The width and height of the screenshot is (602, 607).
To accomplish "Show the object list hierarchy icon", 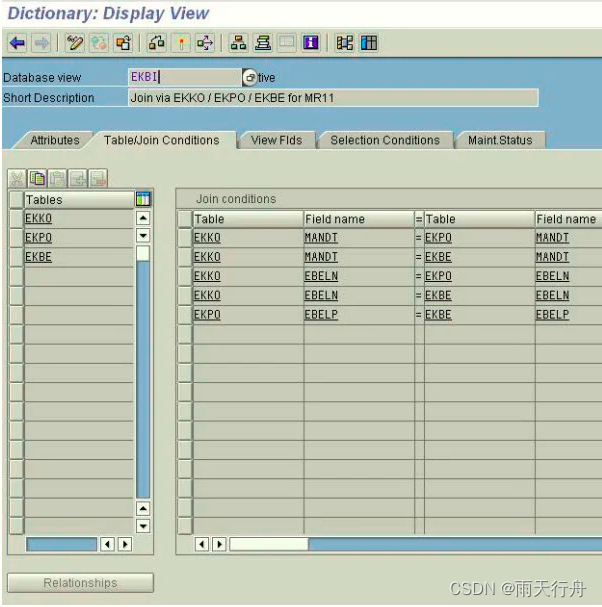I will pyautogui.click(x=238, y=43).
